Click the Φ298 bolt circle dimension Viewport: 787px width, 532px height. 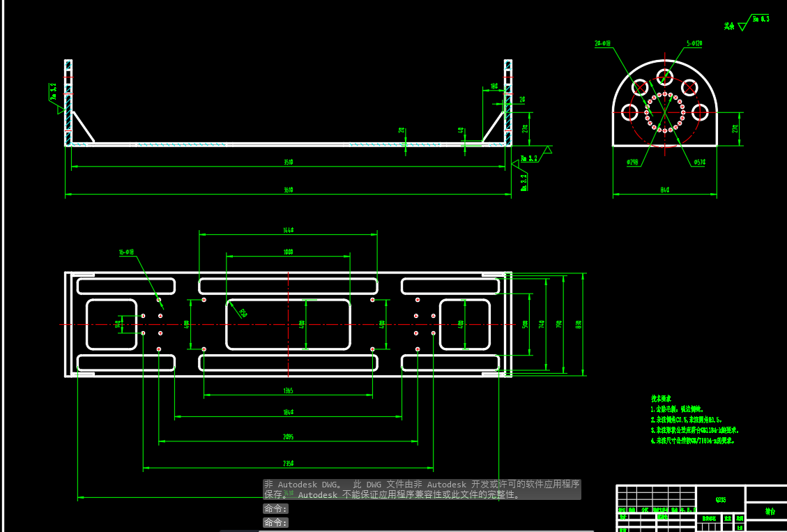tap(633, 162)
